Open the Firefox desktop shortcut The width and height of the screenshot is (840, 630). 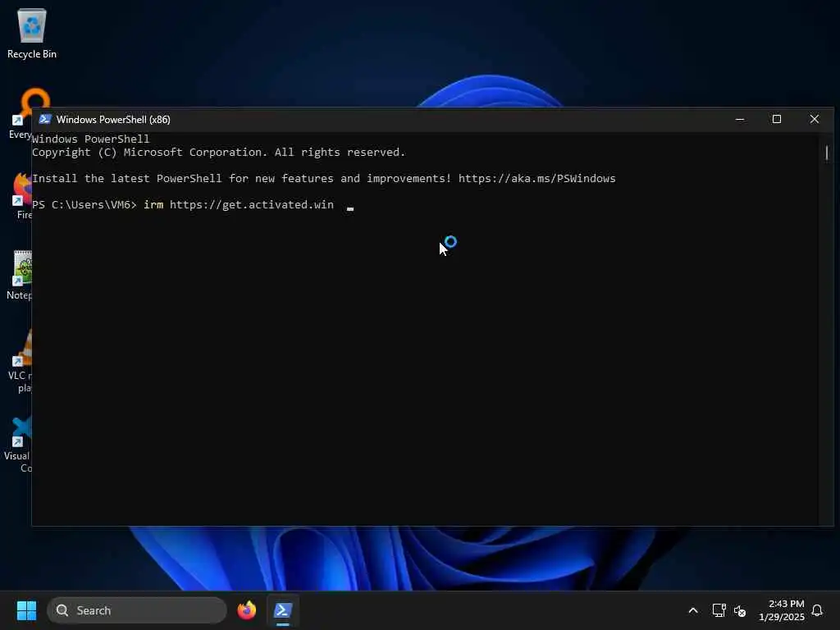21,196
